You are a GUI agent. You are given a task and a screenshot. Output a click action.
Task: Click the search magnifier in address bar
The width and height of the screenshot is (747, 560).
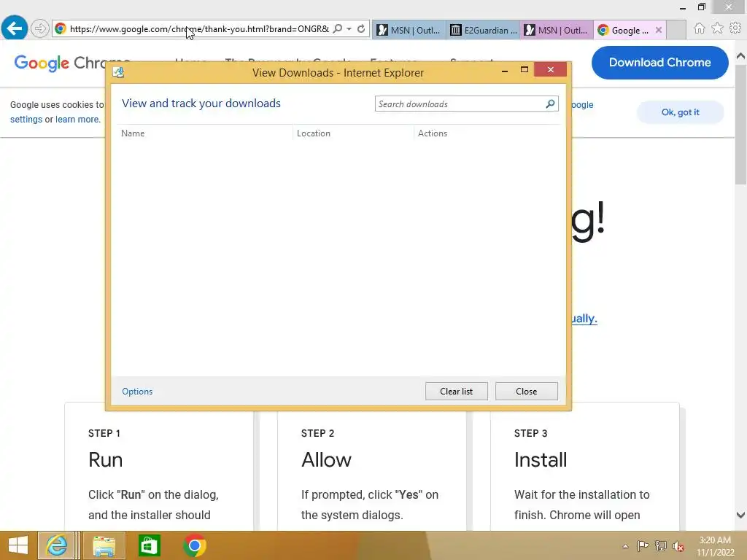click(x=338, y=28)
